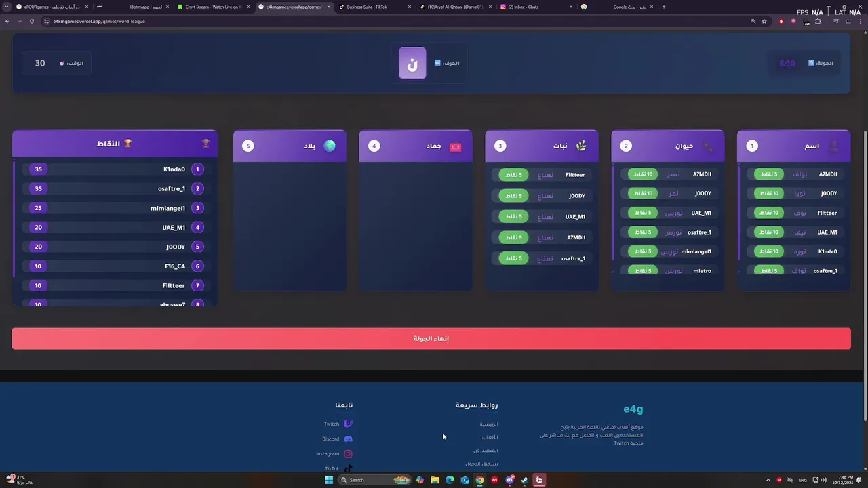Click F16_C4 row in النقاط leaderboard

[113, 266]
